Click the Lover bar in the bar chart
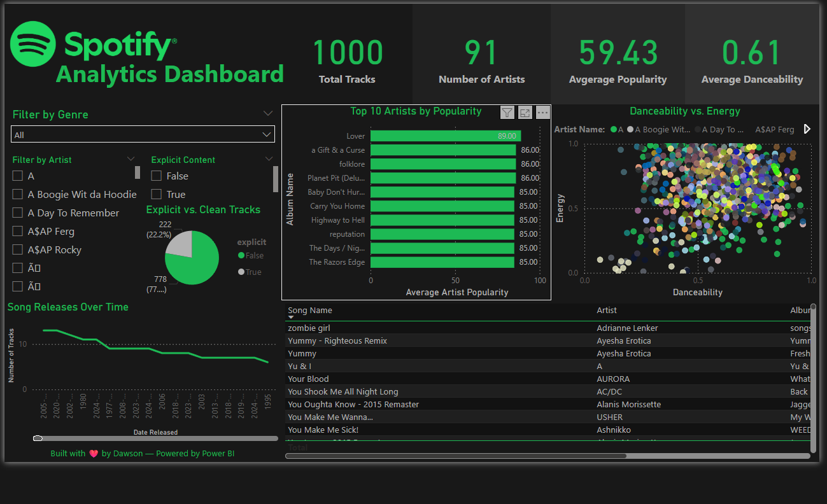The width and height of the screenshot is (827, 504). coord(446,136)
